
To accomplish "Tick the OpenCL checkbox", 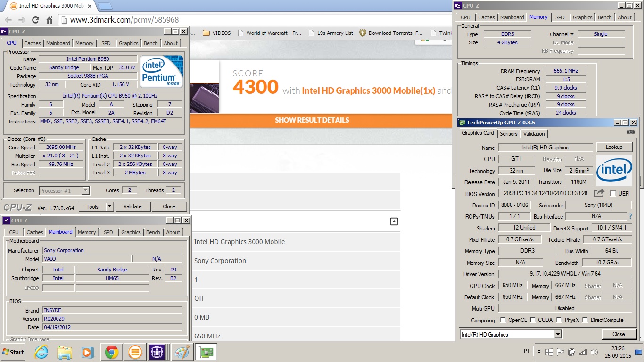I will (x=504, y=320).
